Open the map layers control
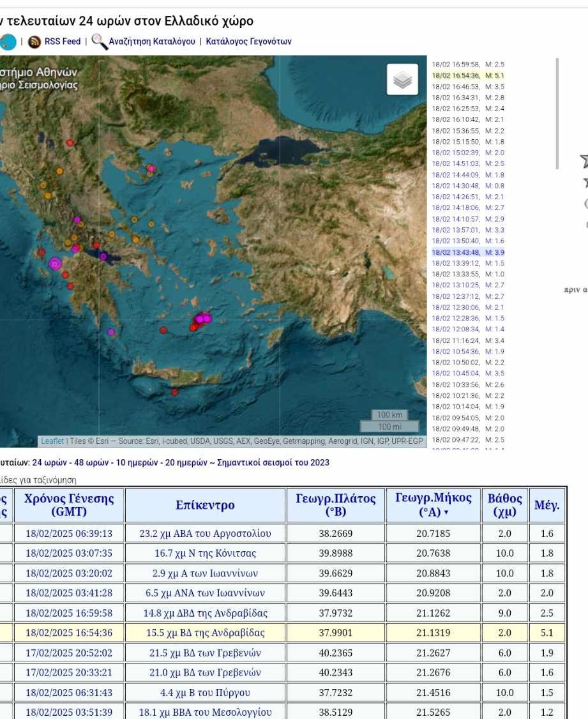 click(402, 80)
